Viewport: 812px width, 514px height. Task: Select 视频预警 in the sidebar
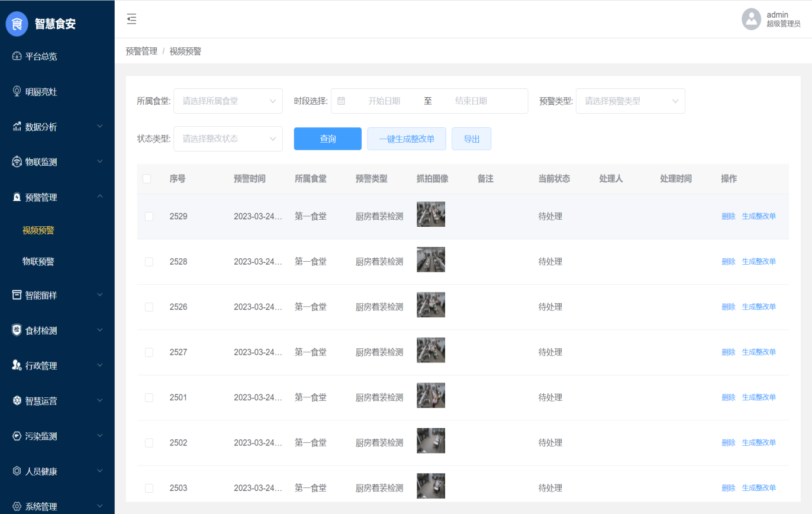tap(38, 230)
